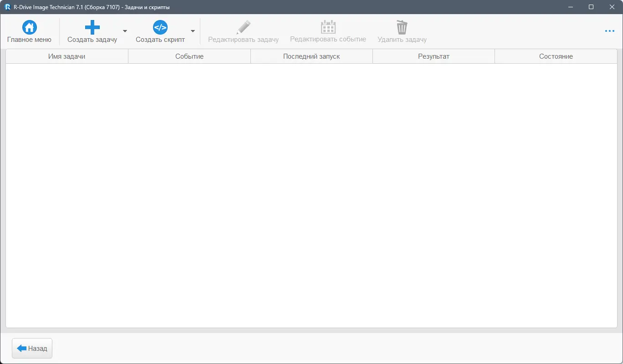The width and height of the screenshot is (623, 364).
Task: Expand the dropdown arrow next to Создать задачу
Action: 125,31
